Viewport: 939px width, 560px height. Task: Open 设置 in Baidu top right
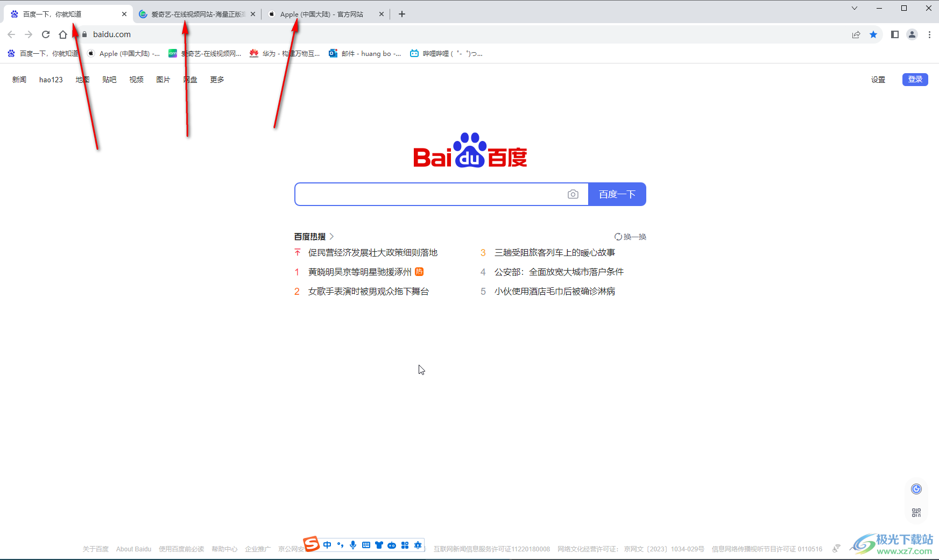[878, 80]
